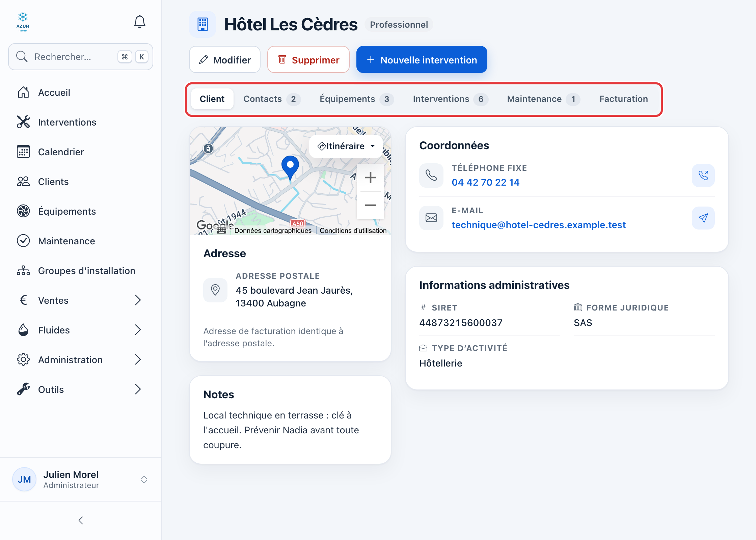Click the SIRET value 44873215600037

461,323
